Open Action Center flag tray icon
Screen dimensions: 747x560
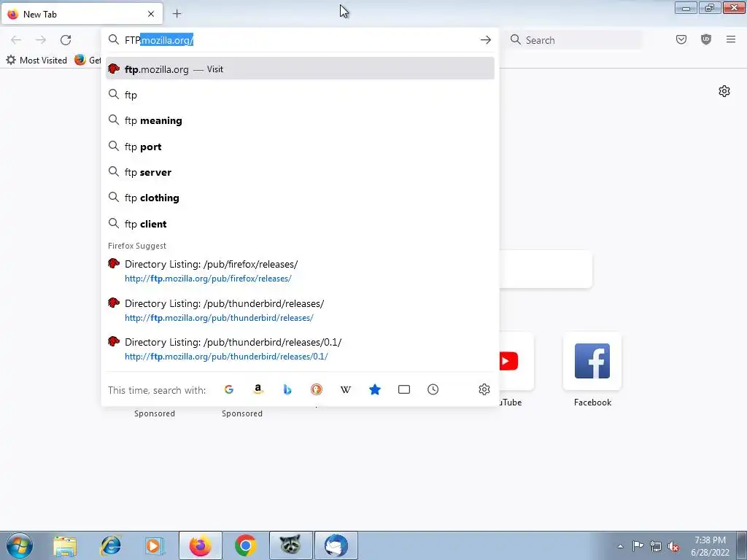click(x=638, y=546)
